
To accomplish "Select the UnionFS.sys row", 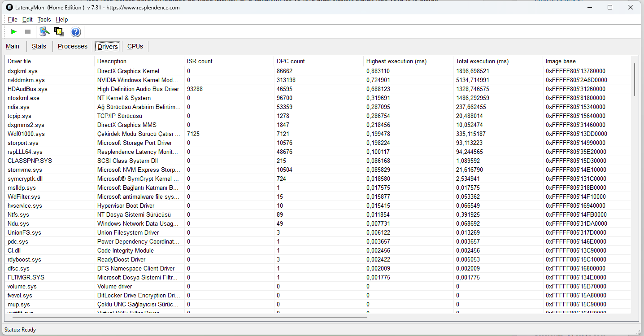I will (318, 232).
